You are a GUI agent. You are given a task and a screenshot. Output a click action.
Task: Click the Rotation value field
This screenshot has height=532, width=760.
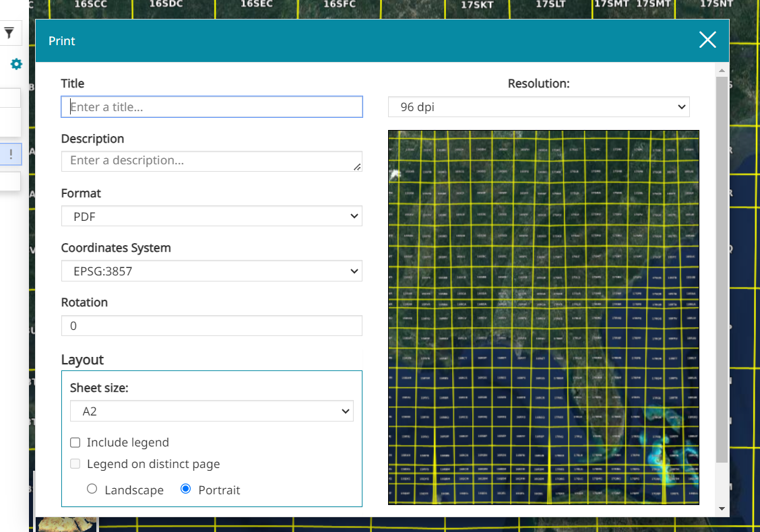pos(212,326)
